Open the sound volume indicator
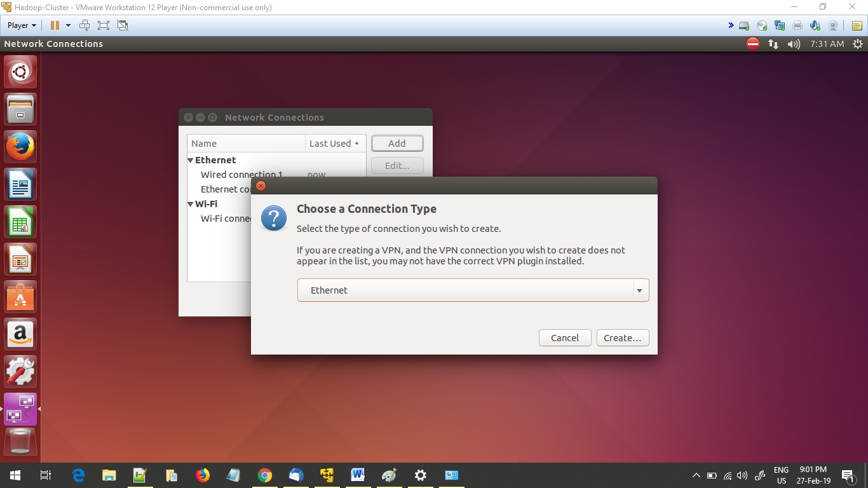This screenshot has width=868, height=488. point(794,44)
